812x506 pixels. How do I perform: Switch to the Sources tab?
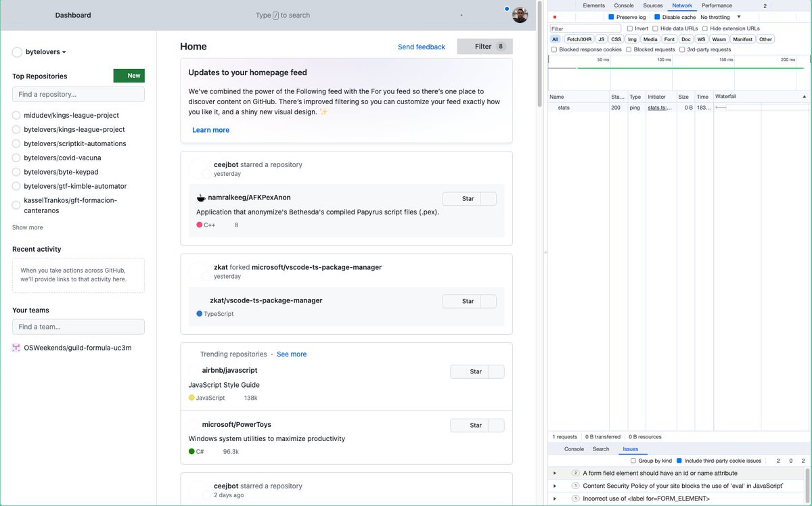(x=653, y=5)
